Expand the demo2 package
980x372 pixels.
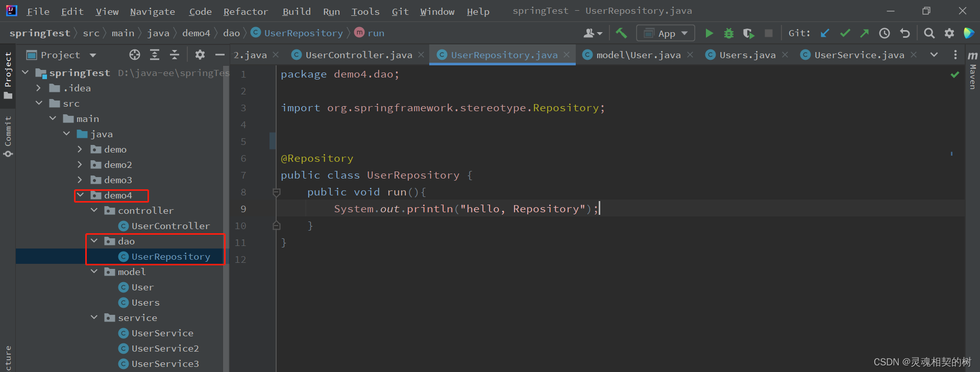pos(80,165)
